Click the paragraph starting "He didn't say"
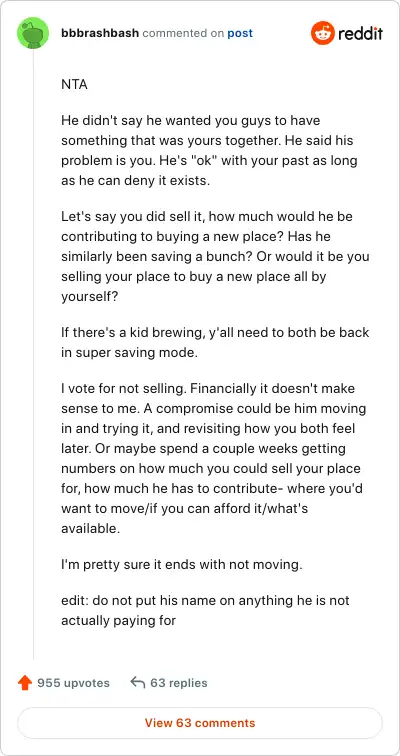This screenshot has width=400, height=756. [209, 150]
